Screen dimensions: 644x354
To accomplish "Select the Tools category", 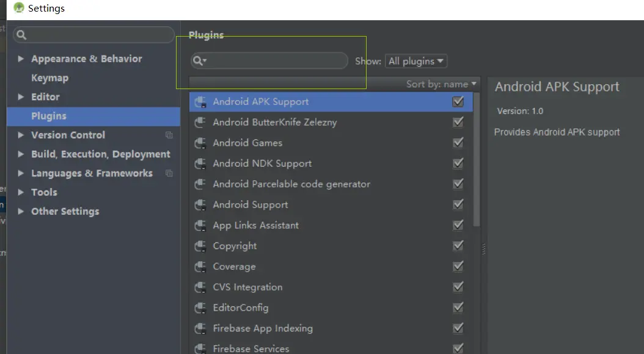I will [44, 192].
